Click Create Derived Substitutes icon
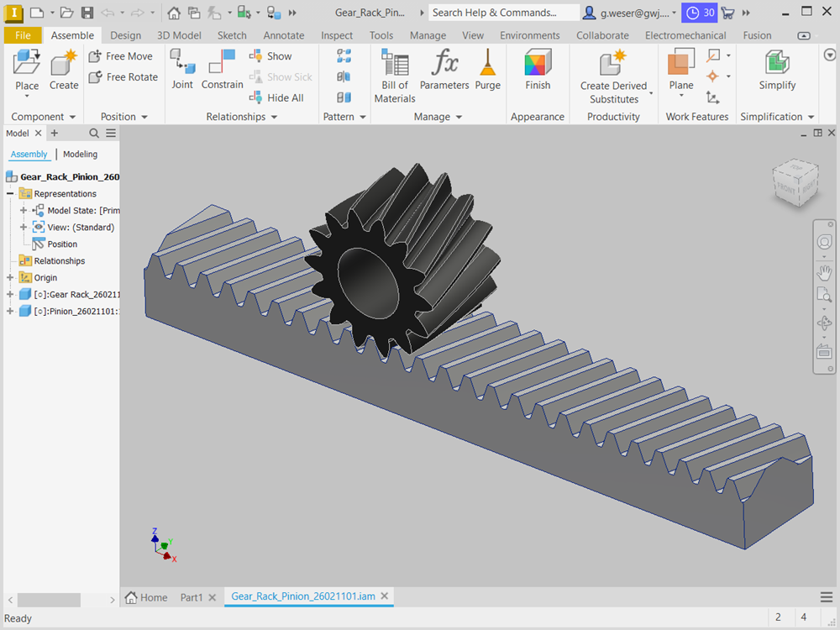This screenshot has width=840, height=630. tap(613, 64)
